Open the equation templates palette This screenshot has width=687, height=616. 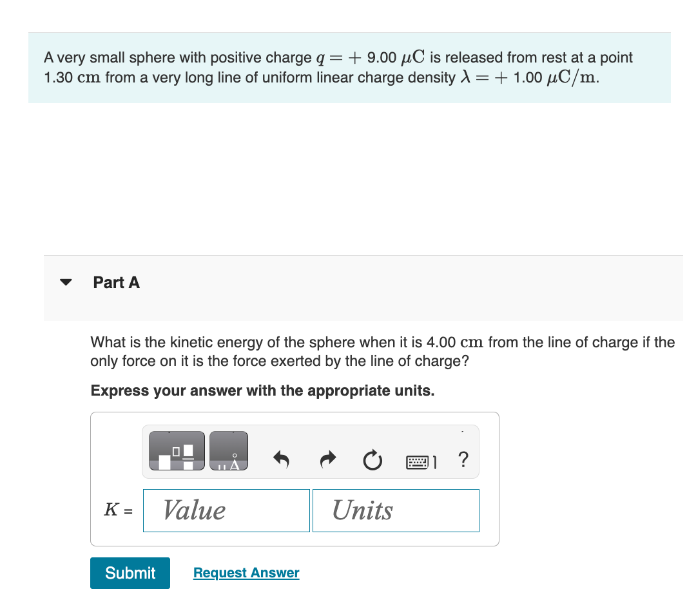click(x=177, y=450)
